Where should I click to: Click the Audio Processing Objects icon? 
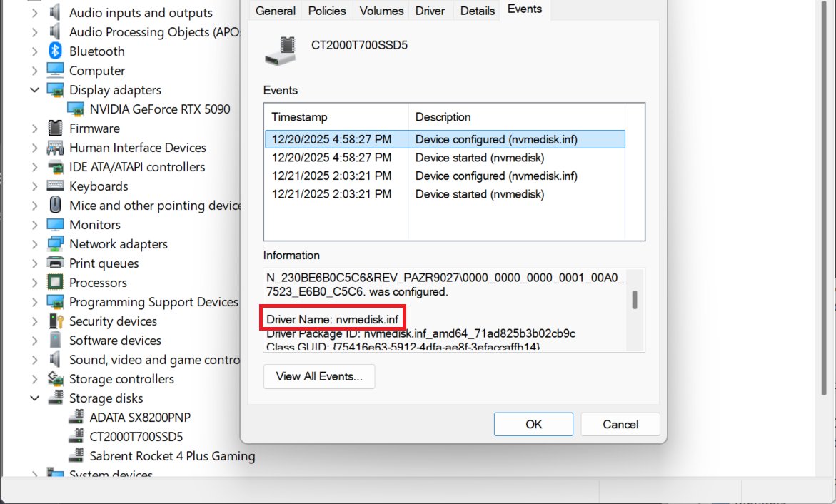(55, 31)
